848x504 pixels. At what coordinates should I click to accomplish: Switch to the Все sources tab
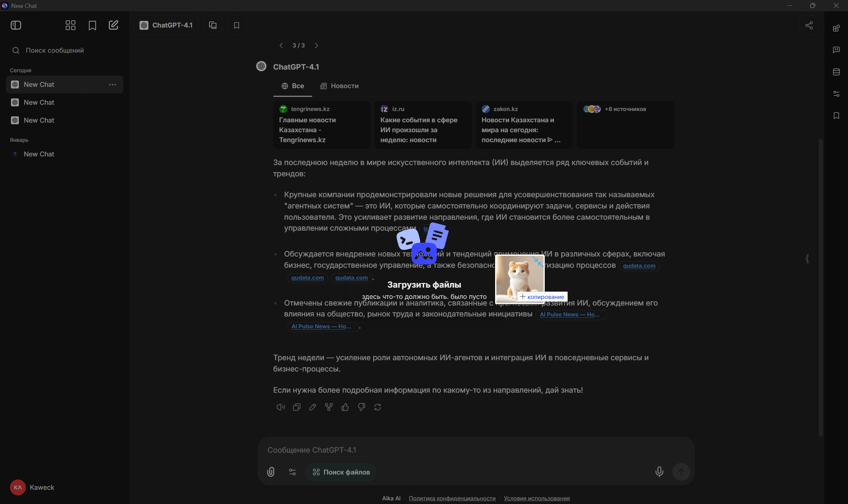(292, 86)
